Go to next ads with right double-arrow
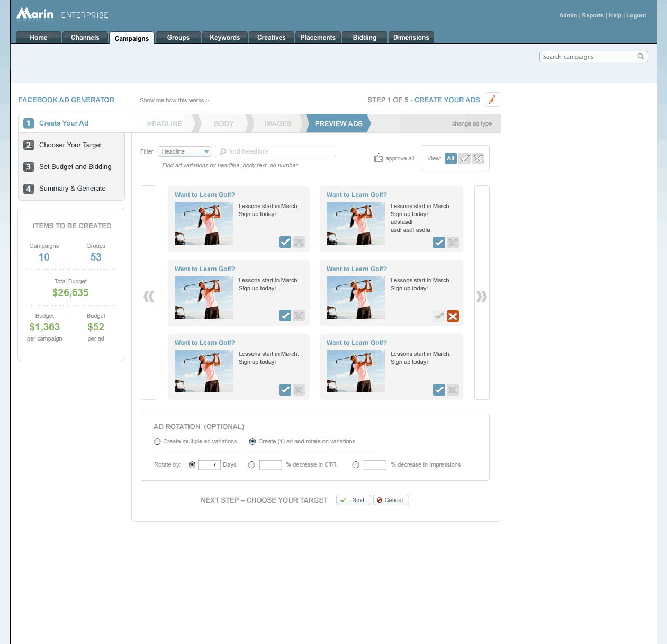Image resolution: width=667 pixels, height=644 pixels. tap(481, 297)
